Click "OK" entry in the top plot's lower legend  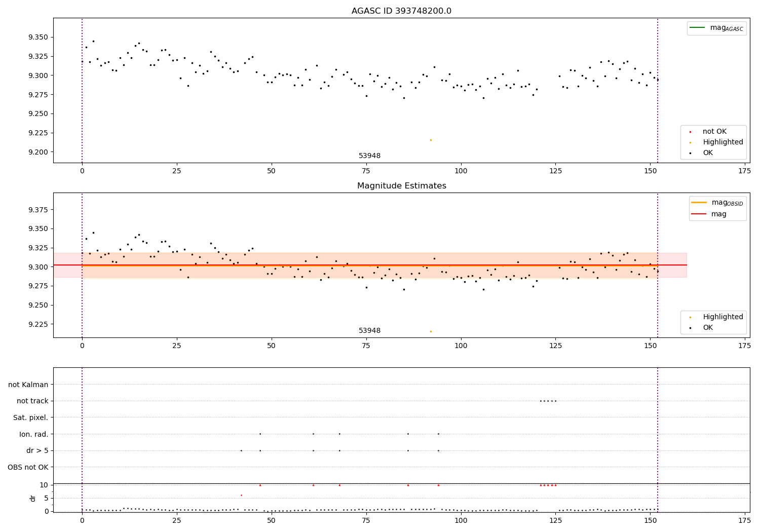pyautogui.click(x=707, y=153)
